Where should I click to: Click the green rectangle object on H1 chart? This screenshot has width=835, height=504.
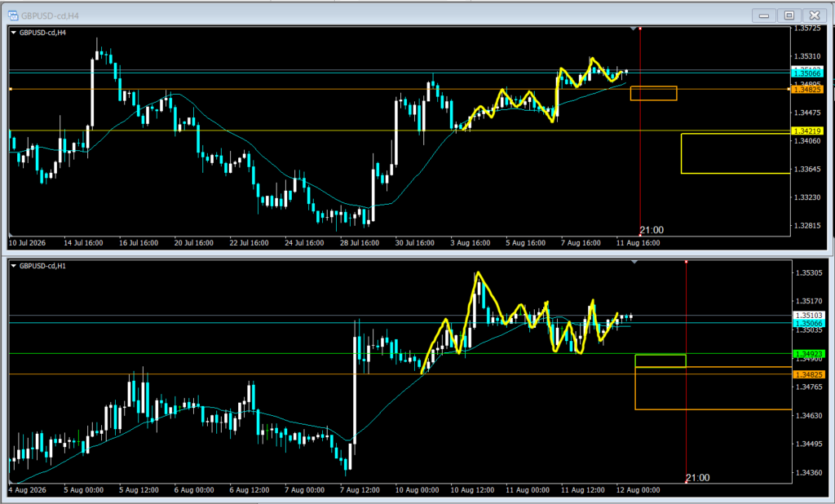[660, 360]
